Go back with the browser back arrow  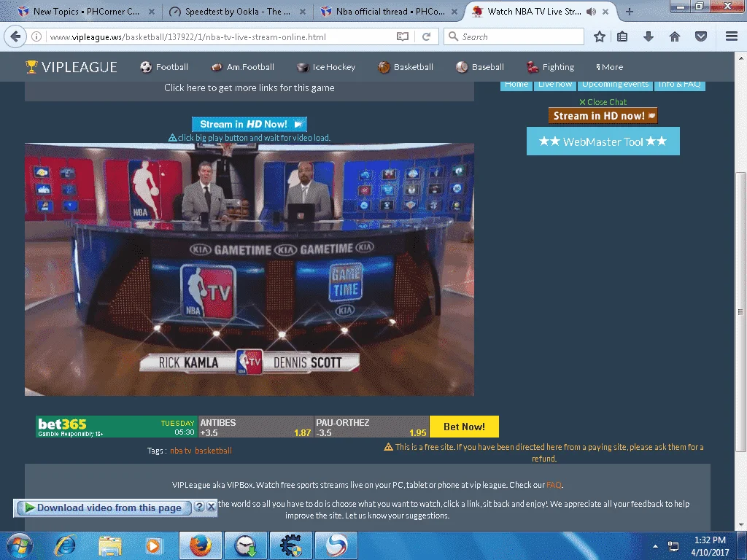pyautogui.click(x=15, y=36)
